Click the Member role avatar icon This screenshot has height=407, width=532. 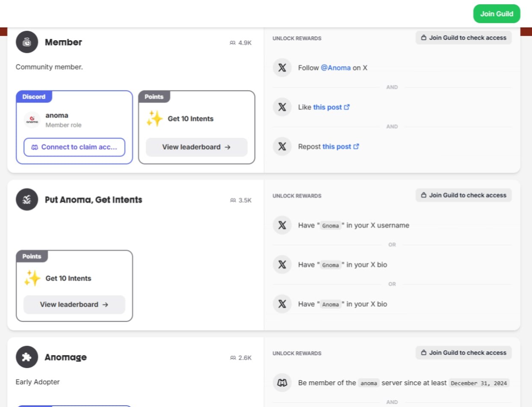tap(27, 42)
